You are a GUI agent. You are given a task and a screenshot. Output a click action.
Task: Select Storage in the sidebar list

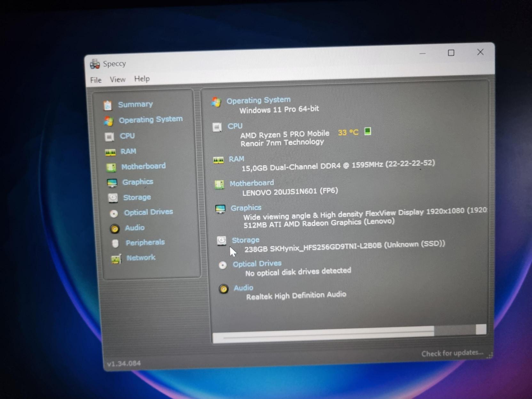pos(137,197)
